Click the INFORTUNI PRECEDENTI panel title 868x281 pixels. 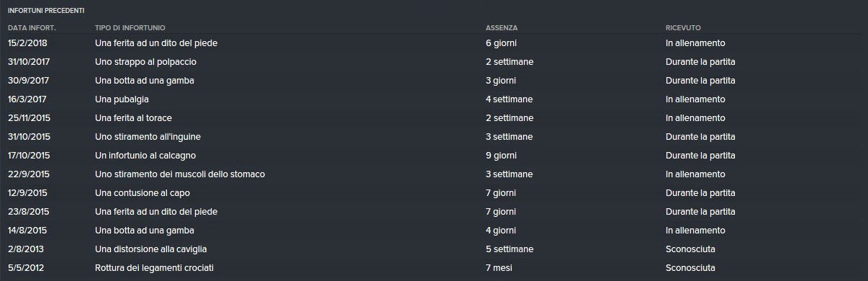[46, 11]
